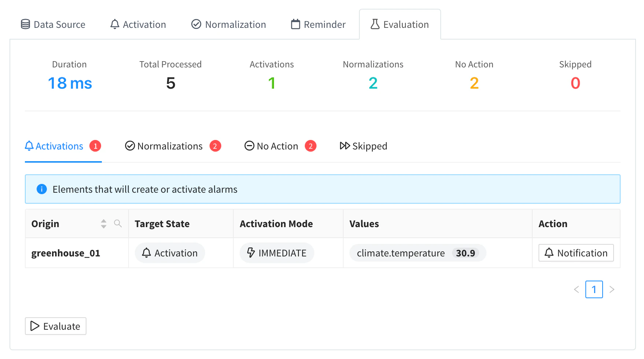The width and height of the screenshot is (644, 359).
Task: Click the Notification action for greenhouse_01
Action: pyautogui.click(x=576, y=253)
